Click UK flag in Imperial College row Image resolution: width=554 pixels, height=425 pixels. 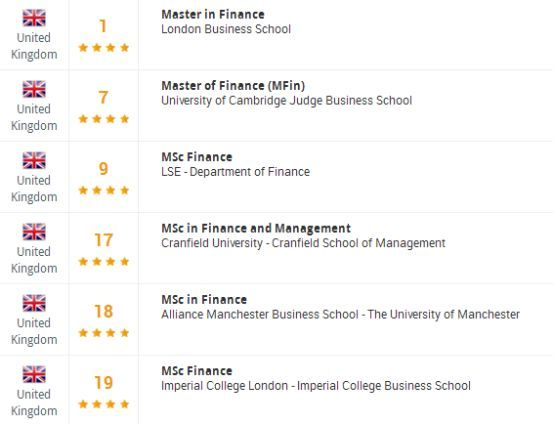[34, 374]
